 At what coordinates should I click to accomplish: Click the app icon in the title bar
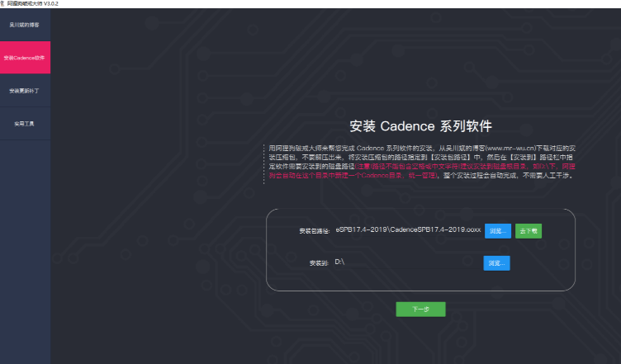coord(3,3)
